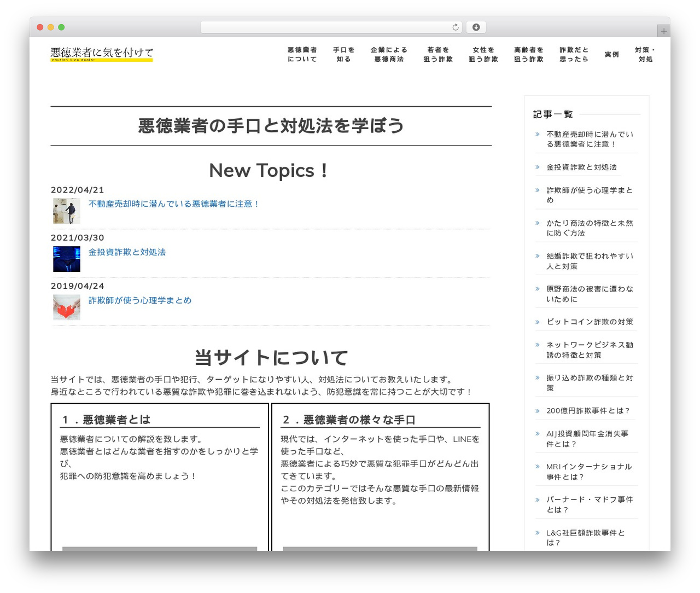
Task: Open the 対策・対処 menu item
Action: (645, 54)
